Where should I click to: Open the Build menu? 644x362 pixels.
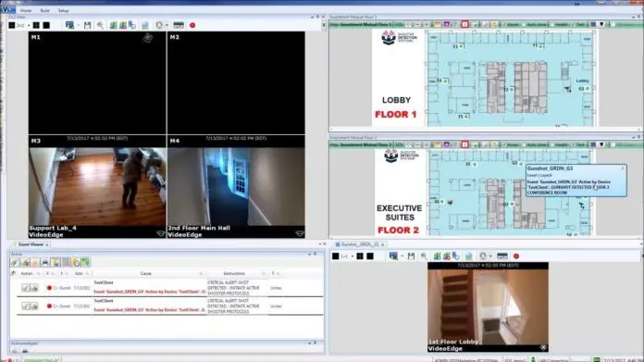point(44,11)
